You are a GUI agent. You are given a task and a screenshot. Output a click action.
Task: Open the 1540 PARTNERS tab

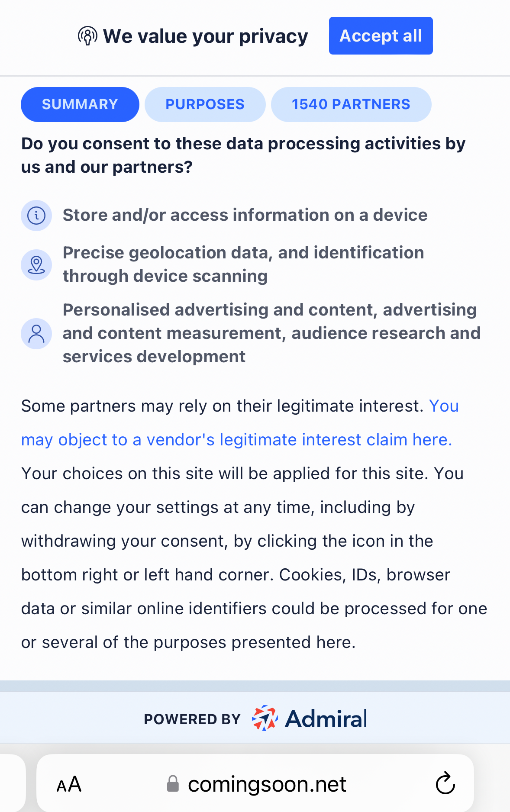(x=351, y=104)
